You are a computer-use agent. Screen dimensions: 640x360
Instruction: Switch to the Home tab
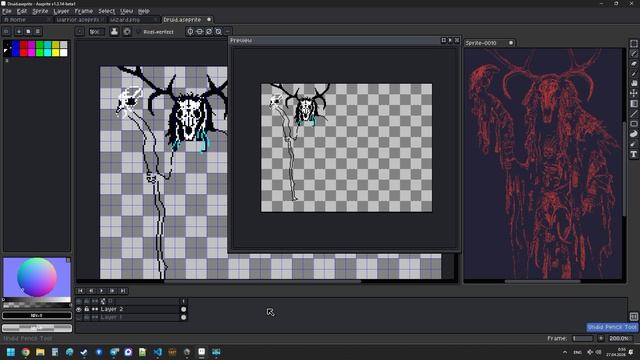(x=26, y=20)
